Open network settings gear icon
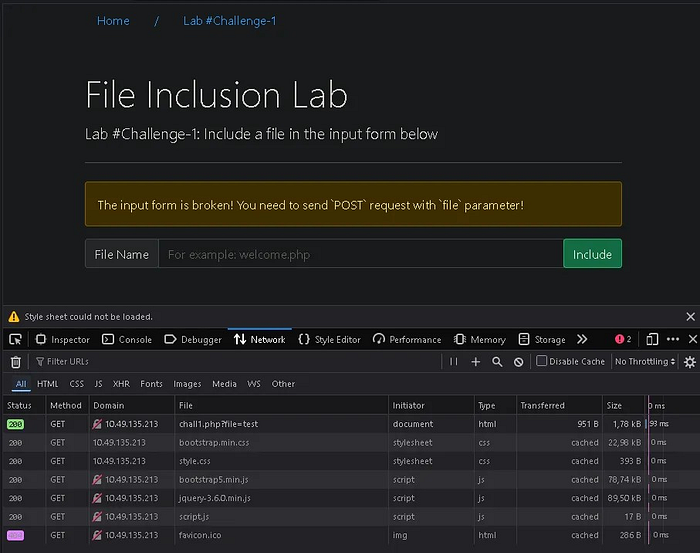700x553 pixels. [x=690, y=362]
